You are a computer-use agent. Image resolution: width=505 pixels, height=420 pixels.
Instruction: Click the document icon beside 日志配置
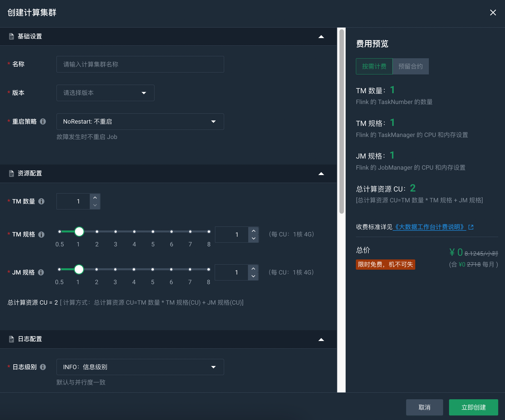coord(11,339)
